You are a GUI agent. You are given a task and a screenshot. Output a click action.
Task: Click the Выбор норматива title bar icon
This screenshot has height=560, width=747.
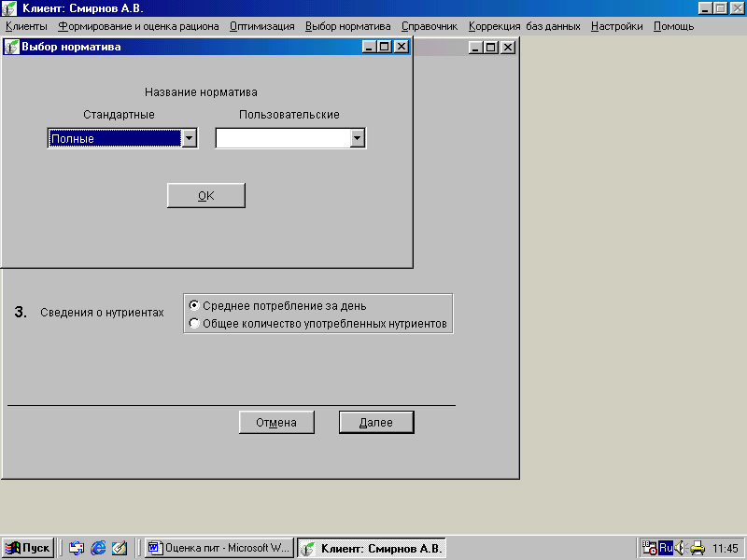point(11,47)
